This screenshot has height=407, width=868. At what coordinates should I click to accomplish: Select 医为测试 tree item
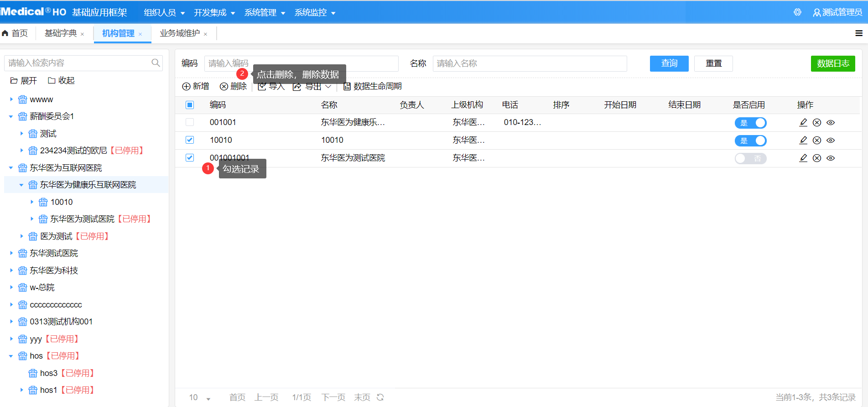point(56,236)
